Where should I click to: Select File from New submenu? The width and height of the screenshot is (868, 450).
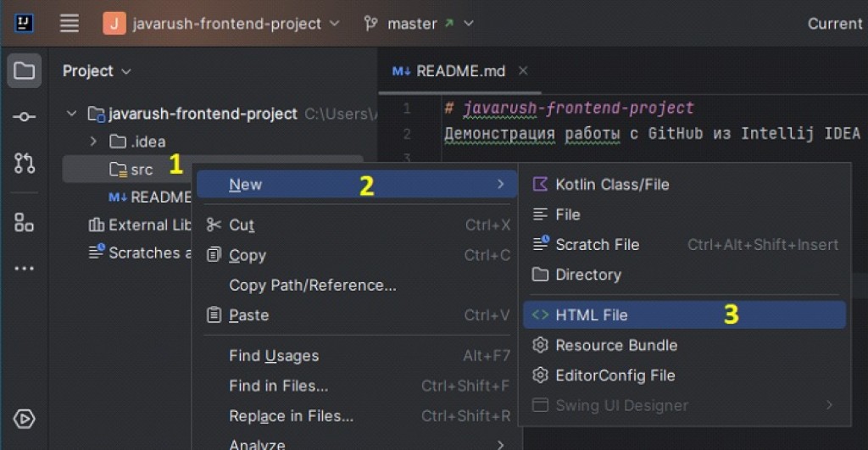click(684, 214)
